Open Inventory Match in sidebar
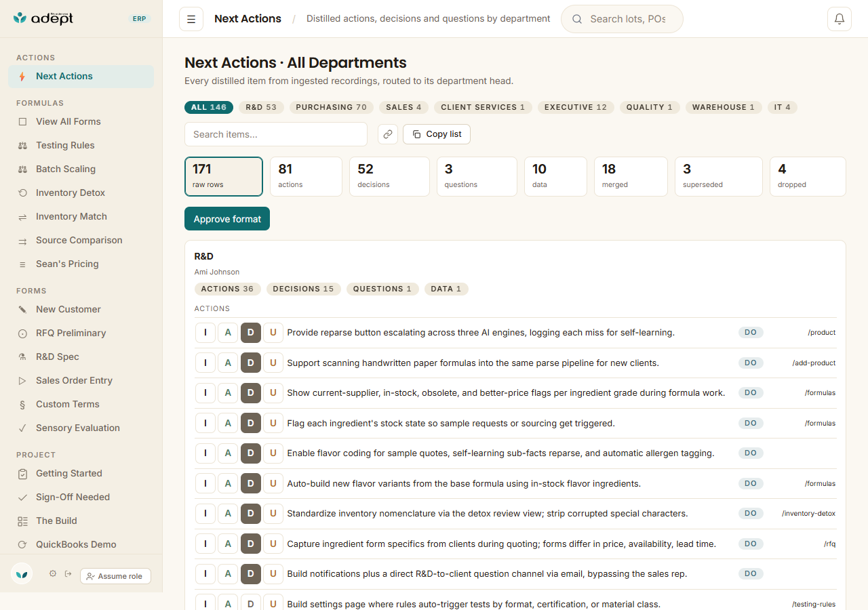The height and width of the screenshot is (610, 868). [x=81, y=216]
